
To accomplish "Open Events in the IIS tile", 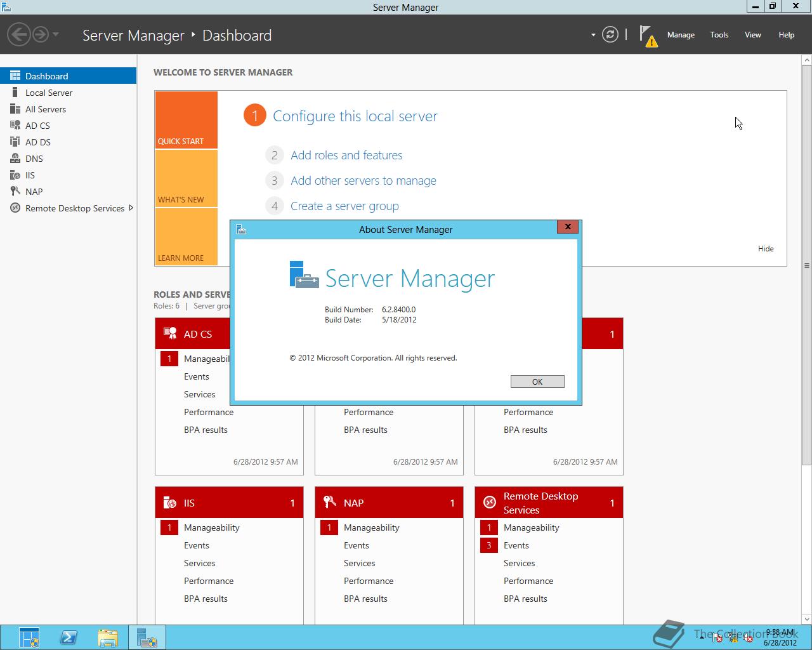I will (197, 545).
